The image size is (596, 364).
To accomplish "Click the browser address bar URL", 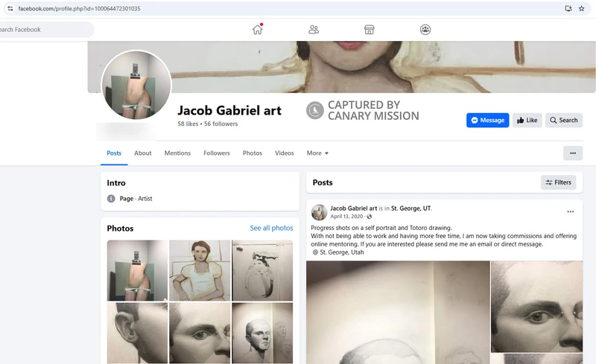I will 79,8.
